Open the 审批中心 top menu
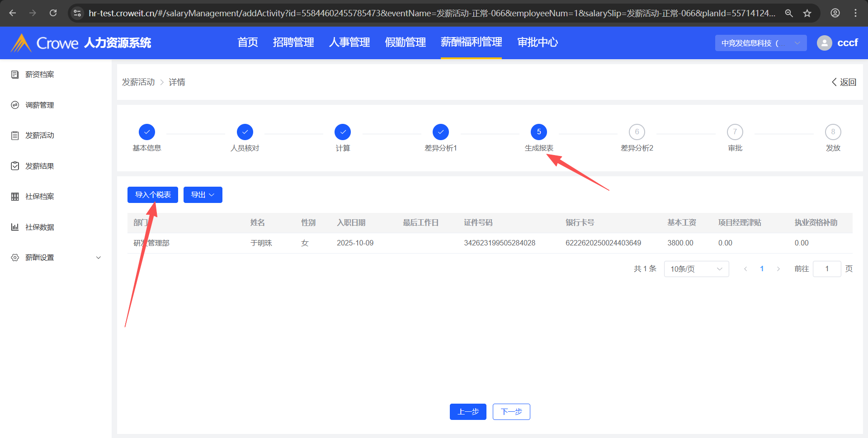868x438 pixels. click(537, 42)
